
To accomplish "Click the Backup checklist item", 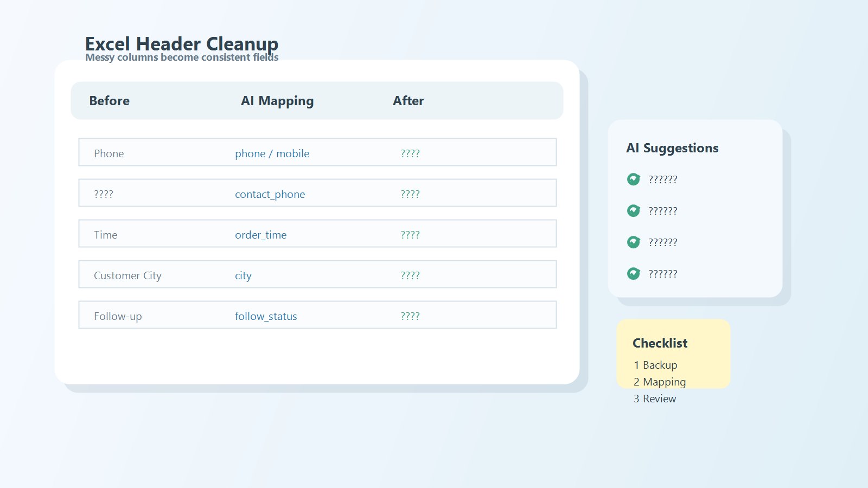I will point(655,365).
